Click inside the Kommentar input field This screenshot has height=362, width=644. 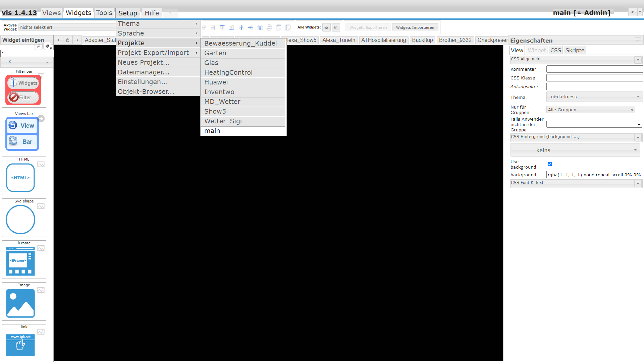point(594,69)
